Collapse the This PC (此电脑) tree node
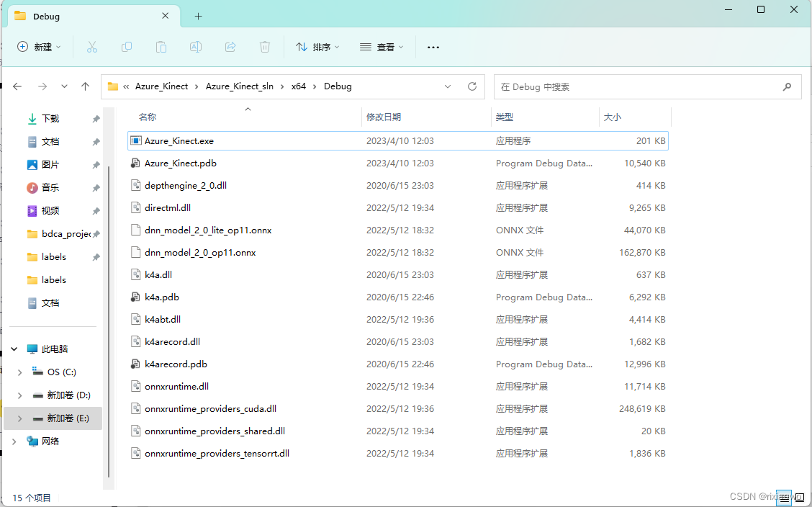This screenshot has height=507, width=812. point(14,349)
